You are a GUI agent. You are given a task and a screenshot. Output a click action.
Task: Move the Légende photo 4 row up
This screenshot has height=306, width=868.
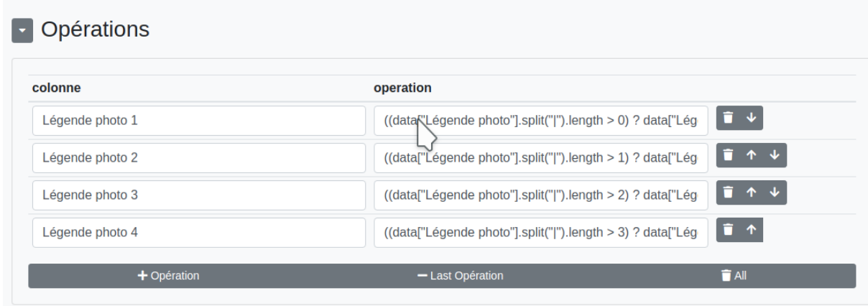(x=750, y=230)
